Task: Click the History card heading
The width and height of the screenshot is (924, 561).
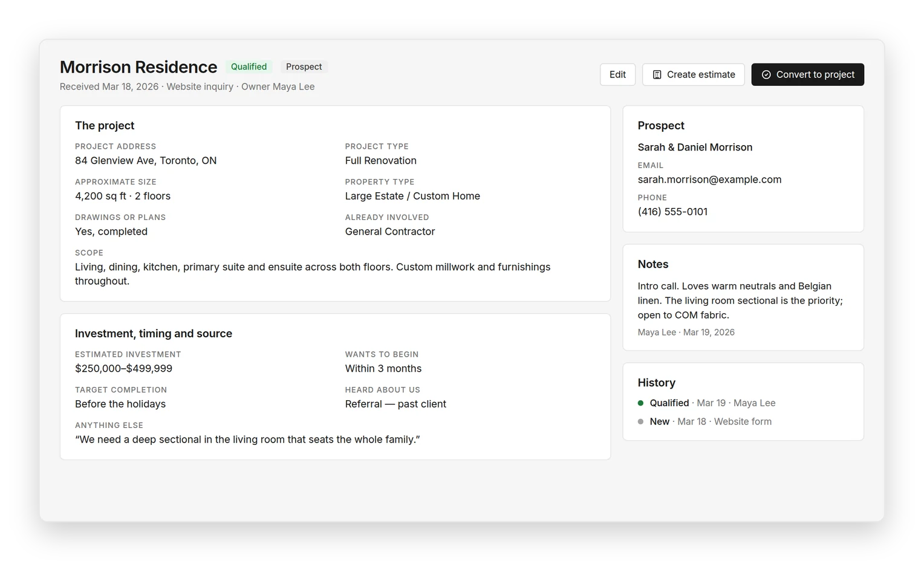Action: pos(657,383)
